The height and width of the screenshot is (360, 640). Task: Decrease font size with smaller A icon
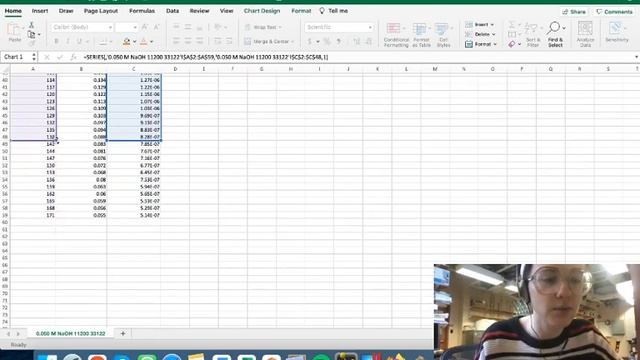[156, 27]
